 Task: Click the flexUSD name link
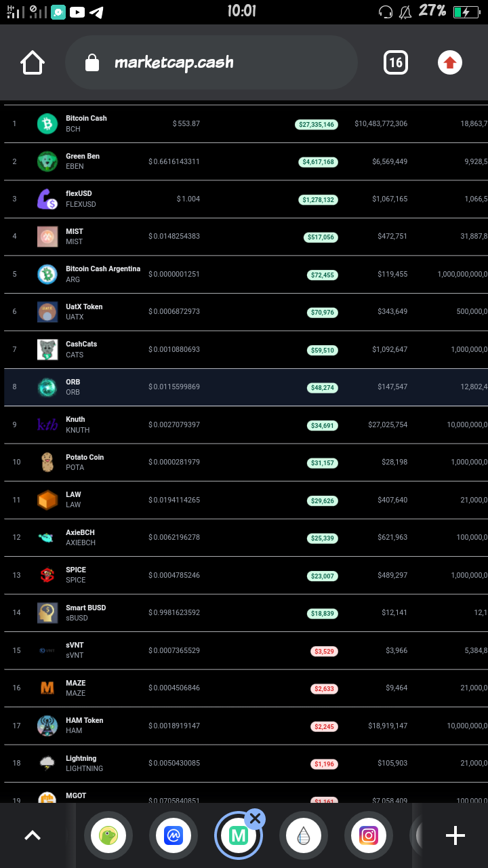coord(79,193)
